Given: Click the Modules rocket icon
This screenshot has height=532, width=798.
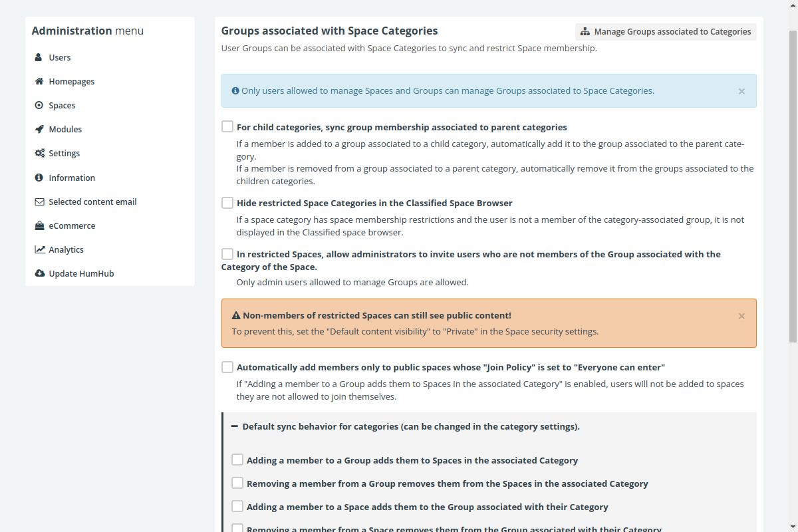Looking at the screenshot, I should point(39,129).
